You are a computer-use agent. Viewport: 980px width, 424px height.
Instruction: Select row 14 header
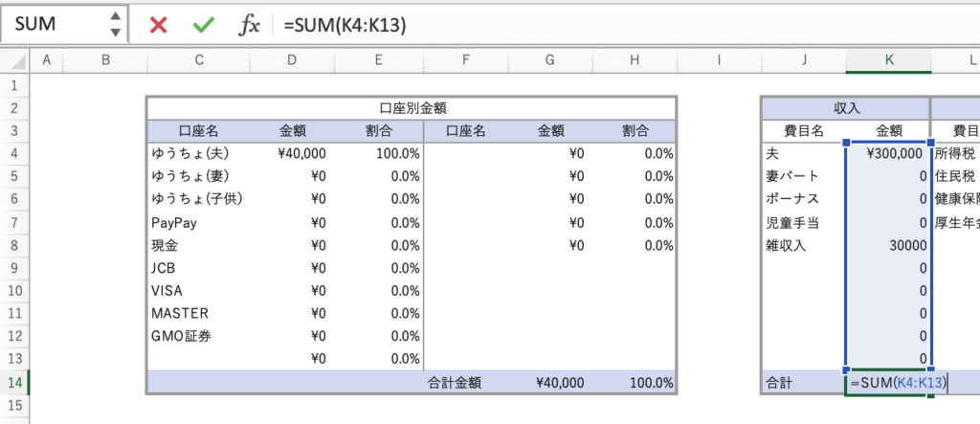point(14,383)
